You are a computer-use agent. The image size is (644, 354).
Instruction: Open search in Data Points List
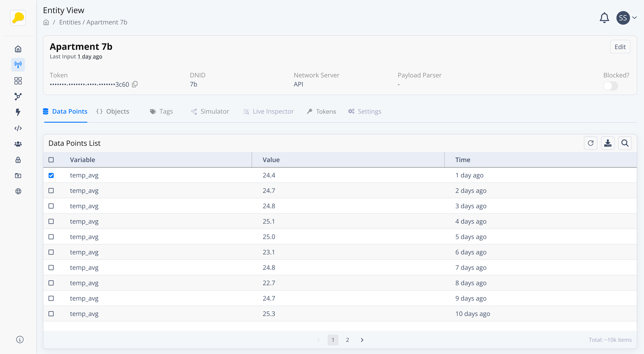click(625, 143)
